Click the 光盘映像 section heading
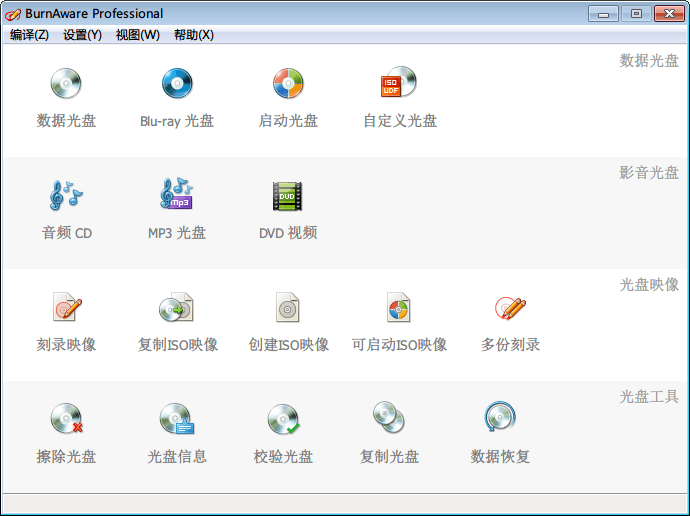This screenshot has width=690, height=516. (x=649, y=285)
